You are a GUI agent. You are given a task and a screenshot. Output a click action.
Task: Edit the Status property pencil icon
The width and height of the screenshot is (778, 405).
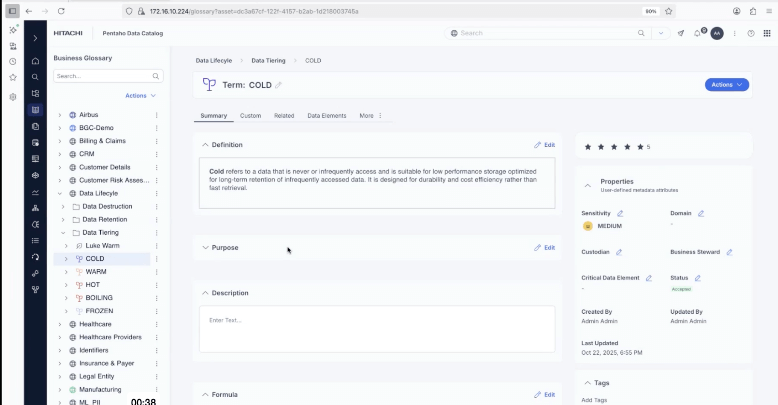697,278
